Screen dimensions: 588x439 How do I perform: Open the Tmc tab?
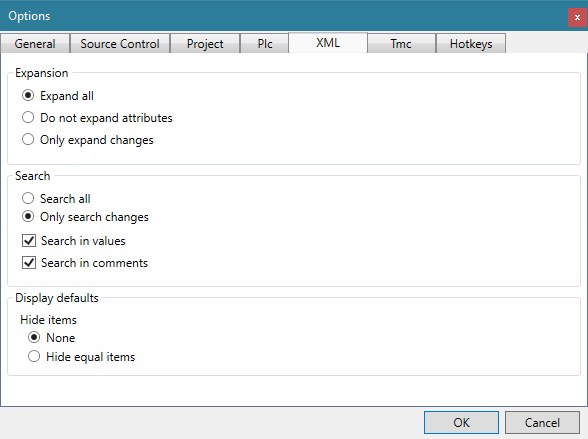(401, 43)
